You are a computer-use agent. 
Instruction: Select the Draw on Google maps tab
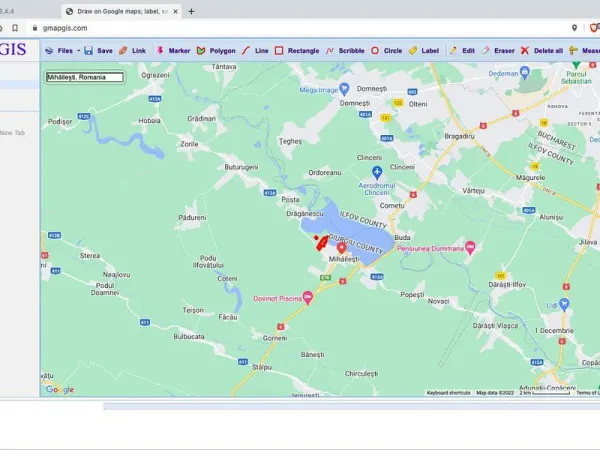point(122,11)
